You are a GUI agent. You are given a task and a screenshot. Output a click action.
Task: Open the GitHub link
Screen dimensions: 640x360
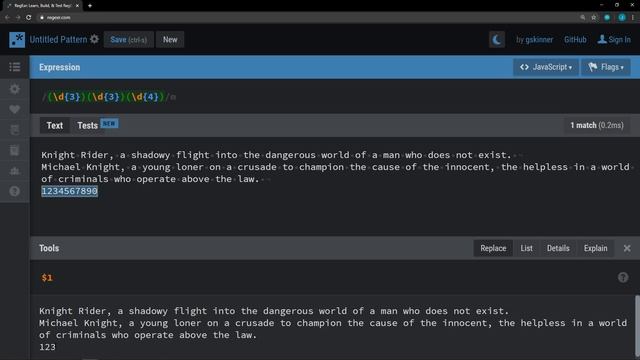pos(575,40)
